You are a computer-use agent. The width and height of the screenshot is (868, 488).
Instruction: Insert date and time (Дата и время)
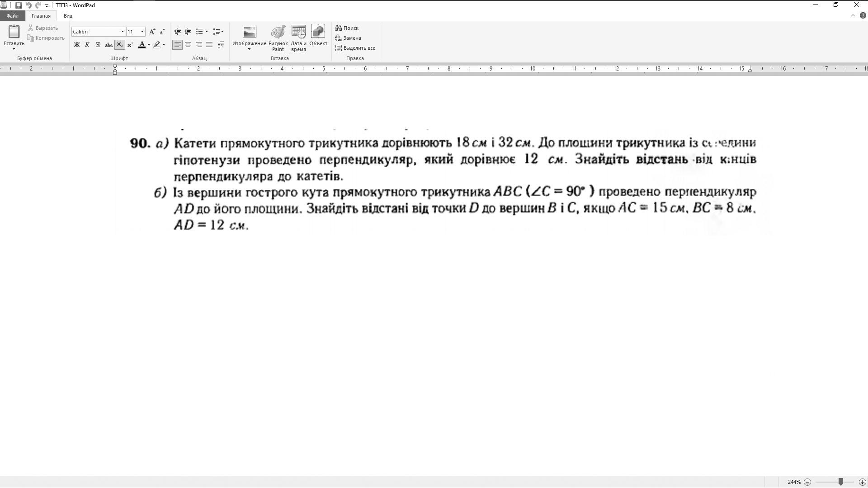click(x=298, y=38)
